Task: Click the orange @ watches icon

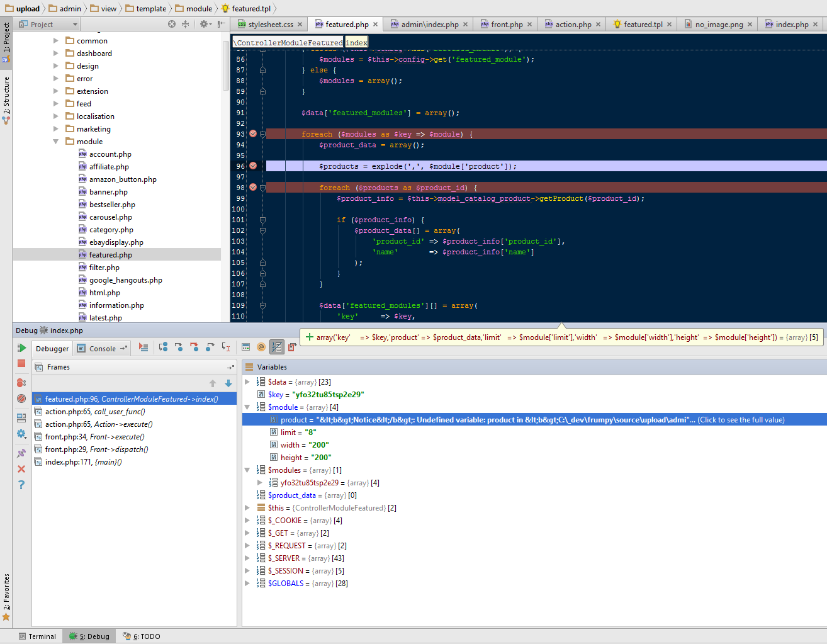Action: click(261, 347)
